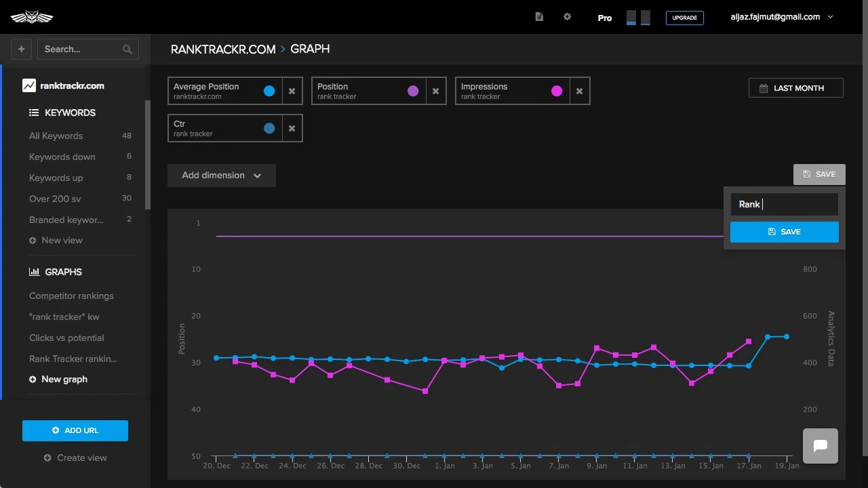
Task: Remove the Ctr dimension
Action: click(x=292, y=128)
